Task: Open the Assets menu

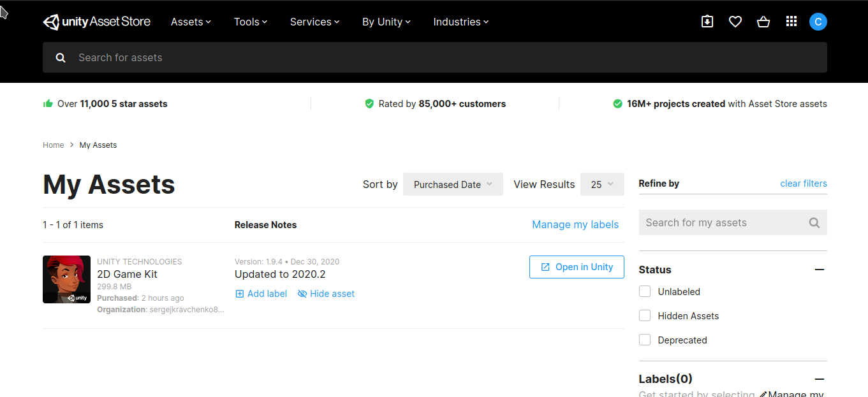Action: [x=191, y=22]
